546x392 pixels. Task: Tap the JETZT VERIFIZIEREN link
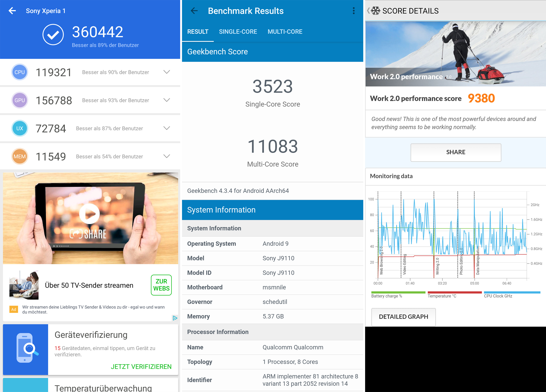click(141, 367)
